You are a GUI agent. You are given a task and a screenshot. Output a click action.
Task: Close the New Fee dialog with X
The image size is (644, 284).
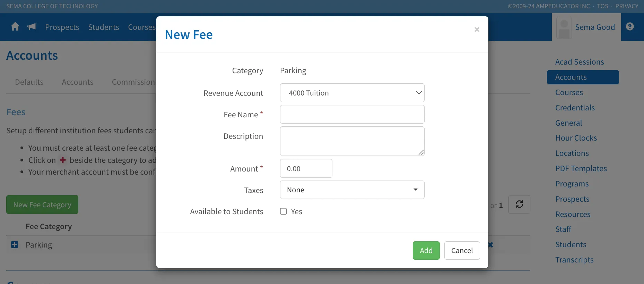click(x=477, y=30)
